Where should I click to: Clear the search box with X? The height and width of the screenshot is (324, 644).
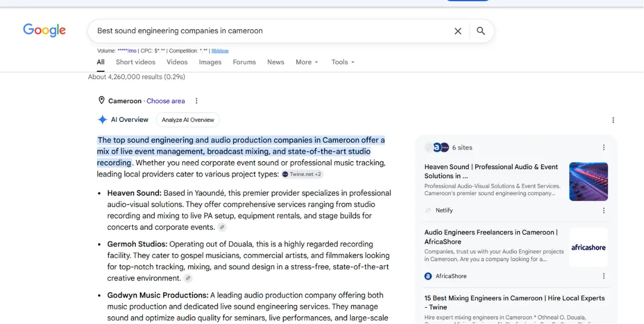pyautogui.click(x=458, y=31)
